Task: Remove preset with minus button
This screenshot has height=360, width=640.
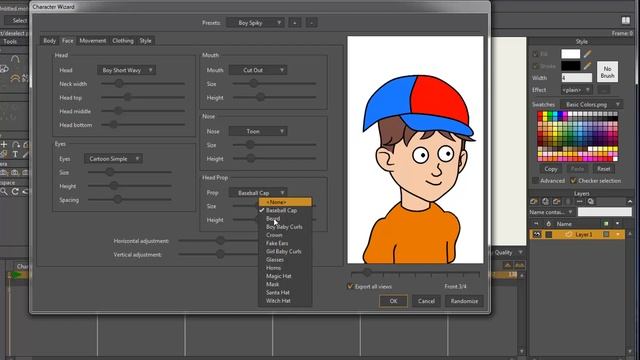Action: (x=311, y=23)
